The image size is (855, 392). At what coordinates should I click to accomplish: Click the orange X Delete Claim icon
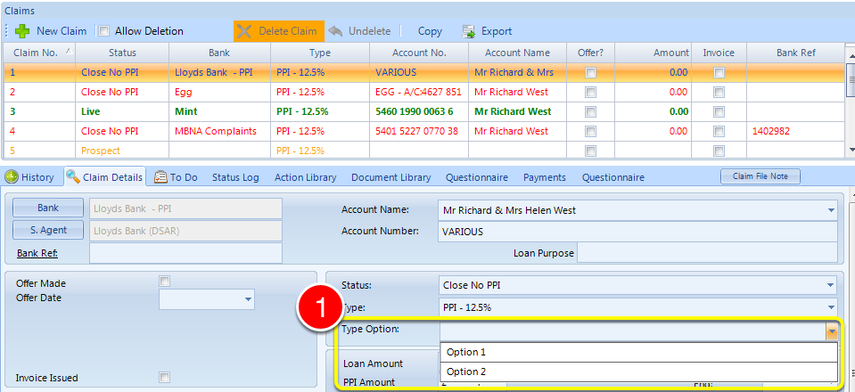click(x=244, y=31)
